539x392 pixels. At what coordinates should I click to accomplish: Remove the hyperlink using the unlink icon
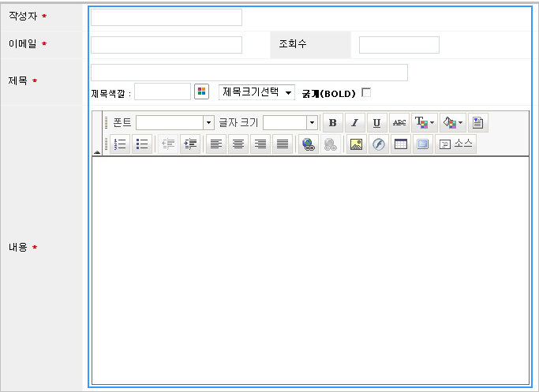(x=331, y=144)
